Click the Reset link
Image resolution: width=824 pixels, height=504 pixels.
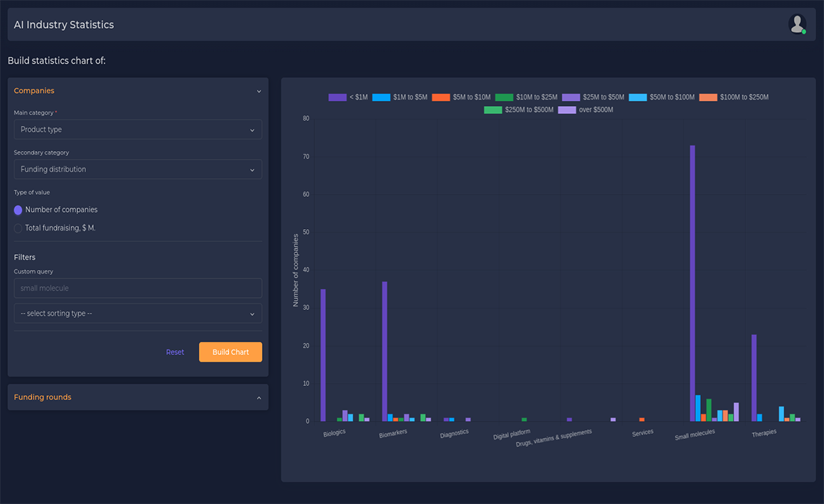tap(175, 352)
